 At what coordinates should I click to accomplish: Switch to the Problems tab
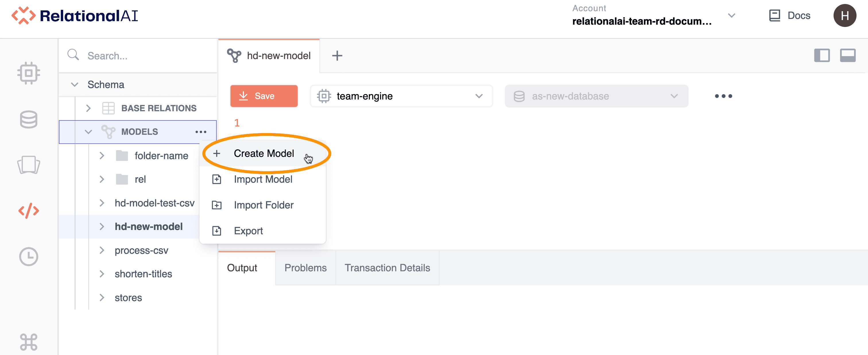tap(305, 268)
